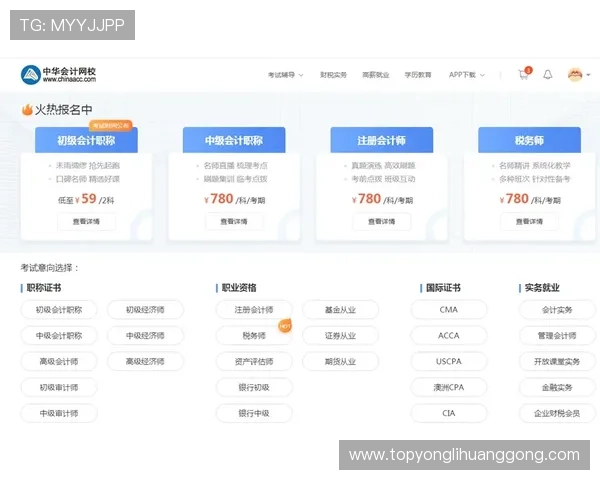Click the 职称证书 section heading
The height and width of the screenshot is (480, 600).
pos(44,288)
